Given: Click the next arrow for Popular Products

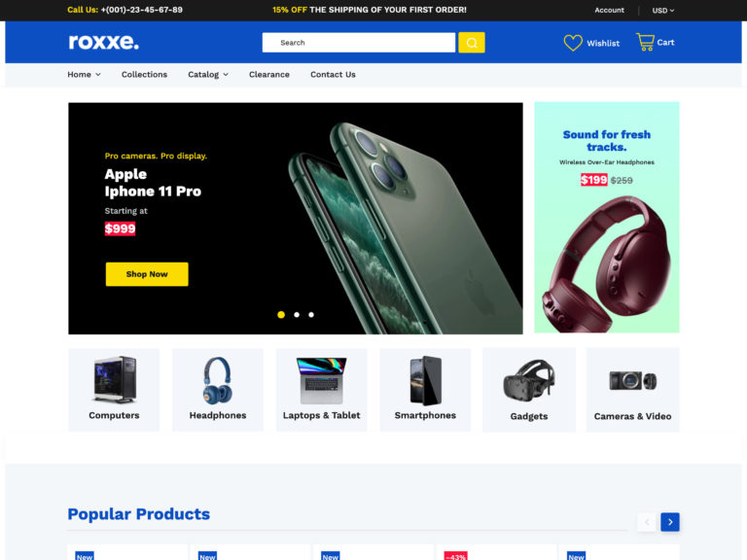Looking at the screenshot, I should pyautogui.click(x=670, y=522).
